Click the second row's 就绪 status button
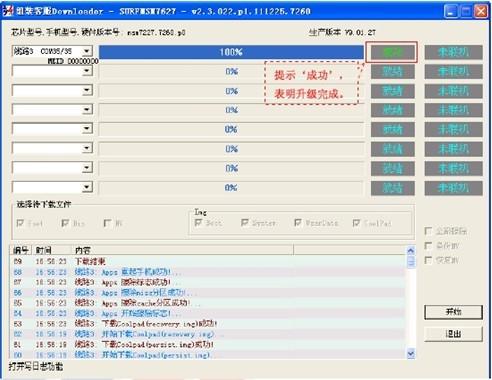 click(393, 71)
